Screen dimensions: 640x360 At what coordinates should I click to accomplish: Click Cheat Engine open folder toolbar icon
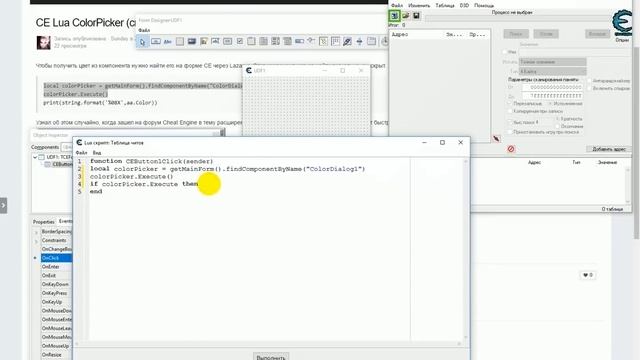406,16
